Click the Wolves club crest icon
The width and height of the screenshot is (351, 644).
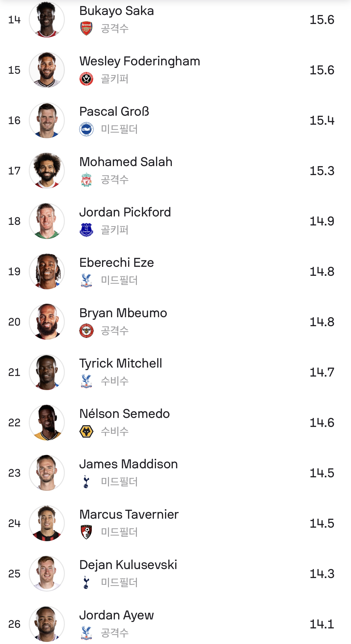pyautogui.click(x=86, y=431)
